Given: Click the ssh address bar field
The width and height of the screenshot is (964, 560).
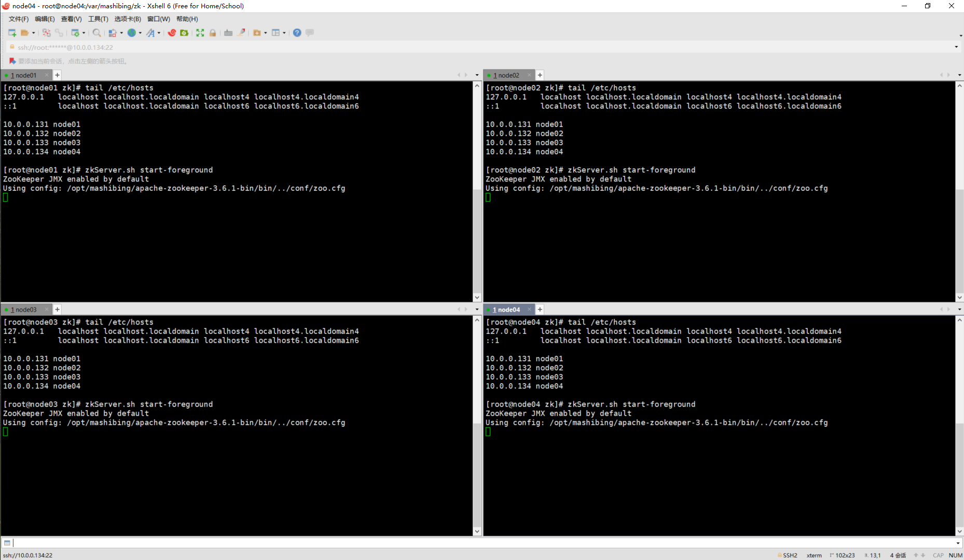Looking at the screenshot, I should [x=483, y=47].
